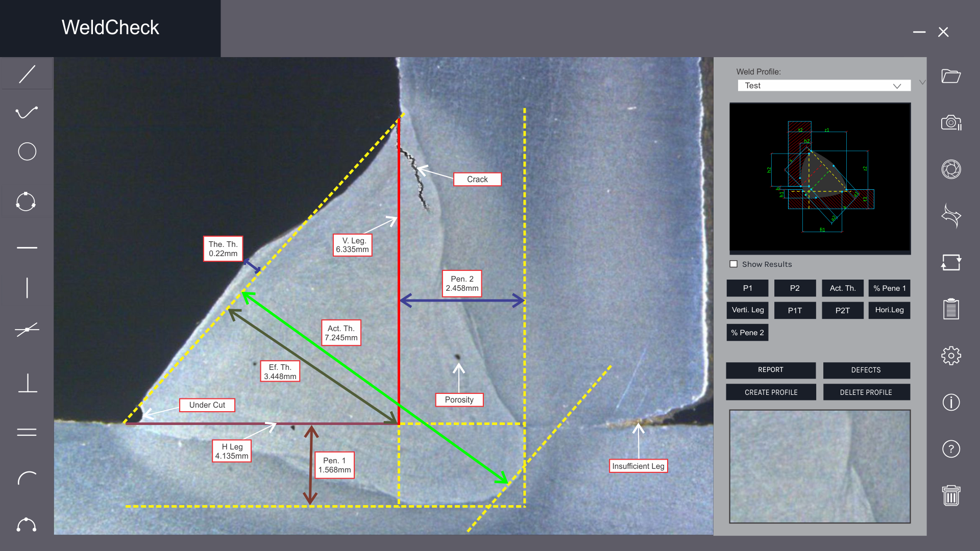Screen dimensions: 980x551
Task: Select the perpendicular line tool
Action: pos(28,383)
